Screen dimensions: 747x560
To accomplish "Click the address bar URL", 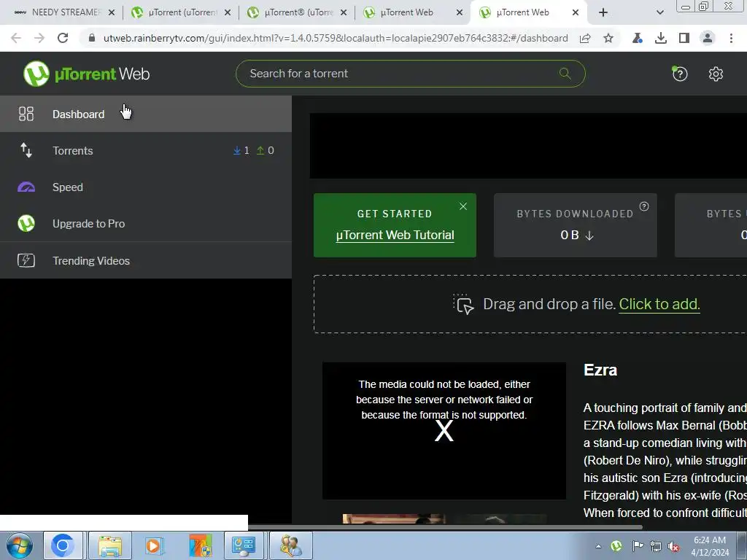I will click(336, 38).
